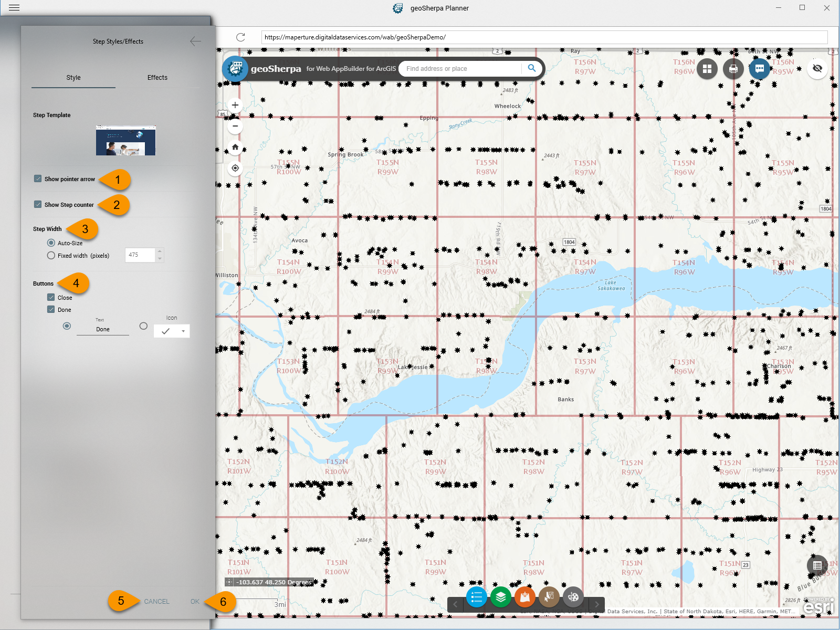
Task: Click the Lake Sakakawea map label
Action: [611, 285]
